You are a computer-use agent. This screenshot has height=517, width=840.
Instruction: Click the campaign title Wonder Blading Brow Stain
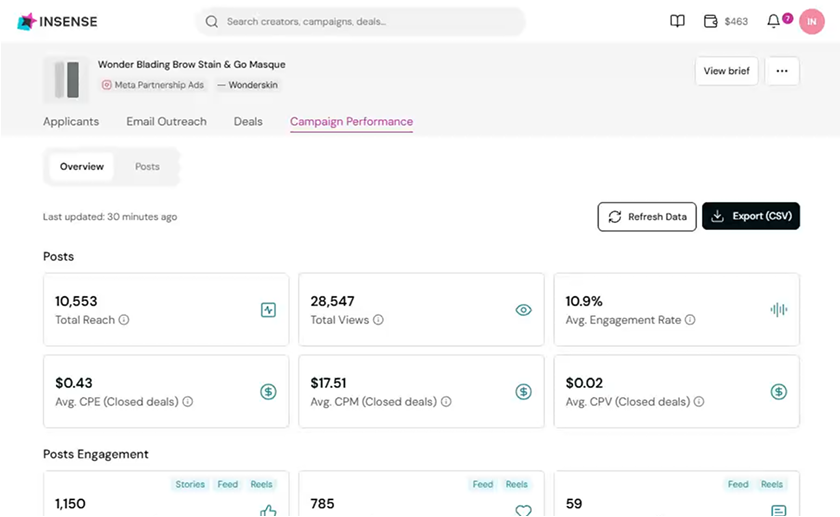pyautogui.click(x=191, y=64)
